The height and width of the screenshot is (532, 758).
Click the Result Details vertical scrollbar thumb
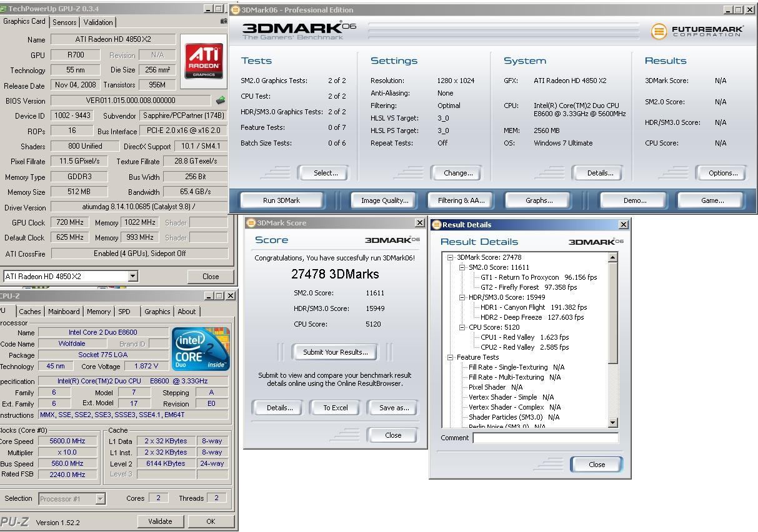(612, 312)
